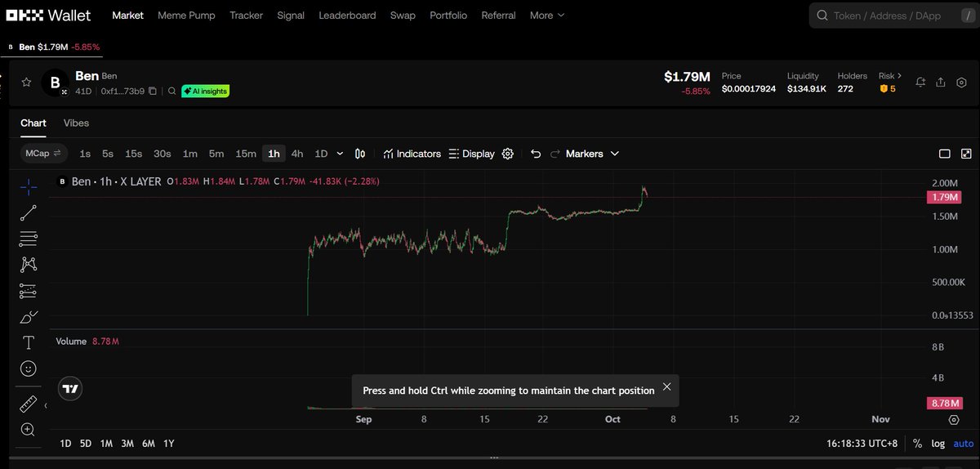
Task: Expand the More navigation menu
Action: click(547, 16)
